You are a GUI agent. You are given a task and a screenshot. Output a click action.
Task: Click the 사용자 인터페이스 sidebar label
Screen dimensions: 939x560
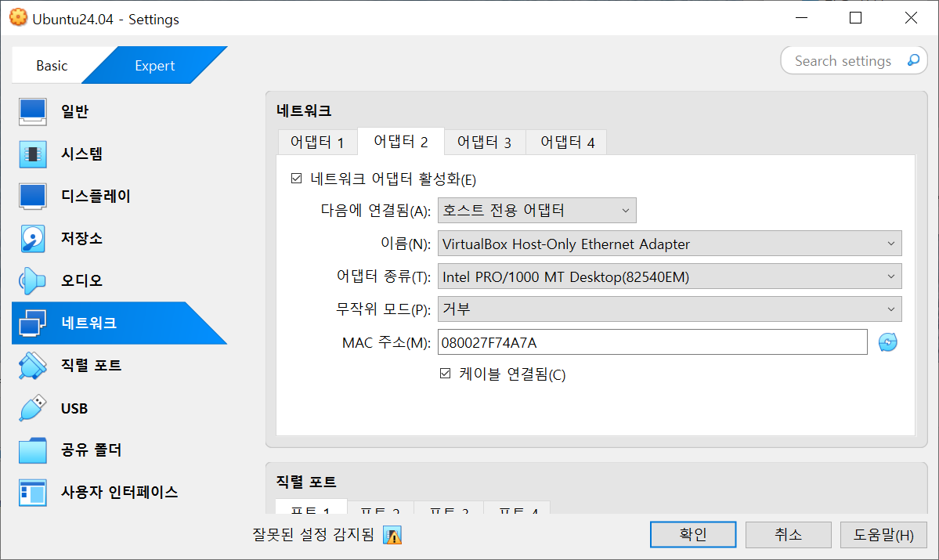click(119, 493)
